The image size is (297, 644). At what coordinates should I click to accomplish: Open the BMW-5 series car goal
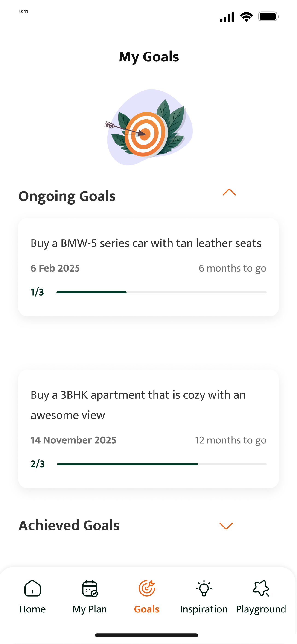tap(146, 243)
